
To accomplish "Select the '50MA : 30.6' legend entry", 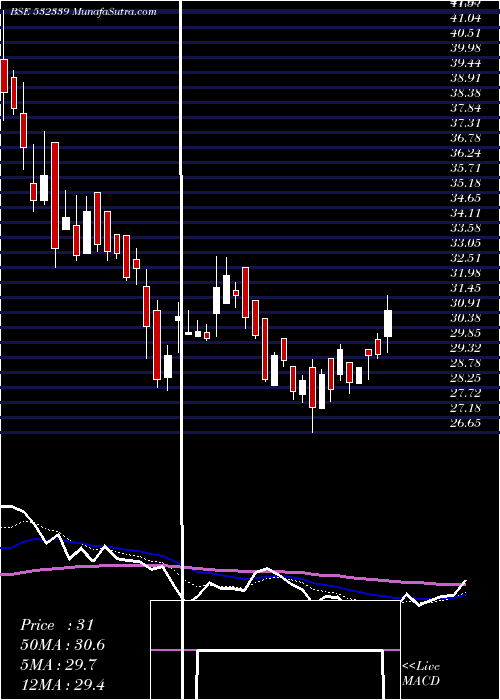I will (x=62, y=645).
